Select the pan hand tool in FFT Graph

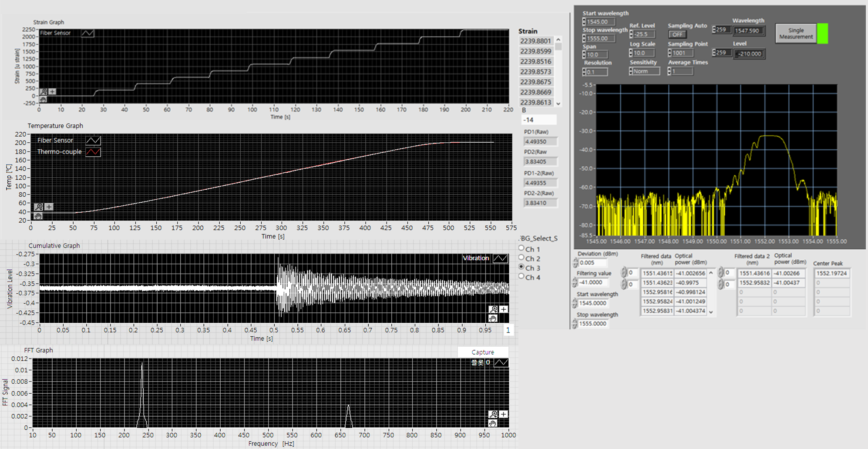tap(493, 423)
